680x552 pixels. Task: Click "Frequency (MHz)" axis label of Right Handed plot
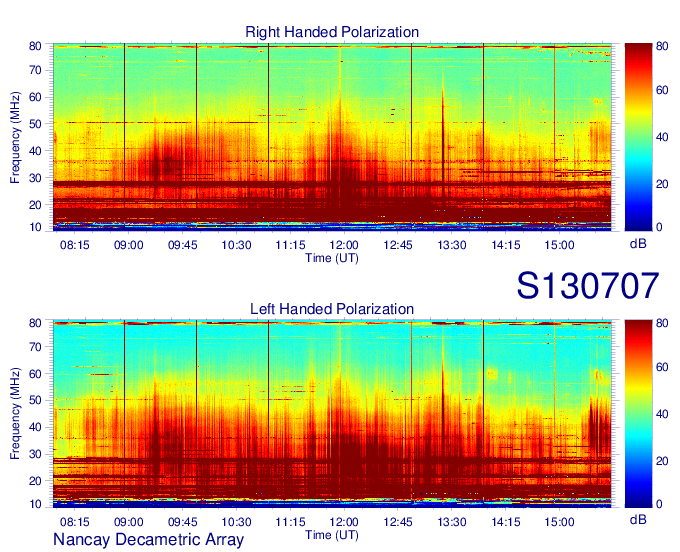[15, 137]
